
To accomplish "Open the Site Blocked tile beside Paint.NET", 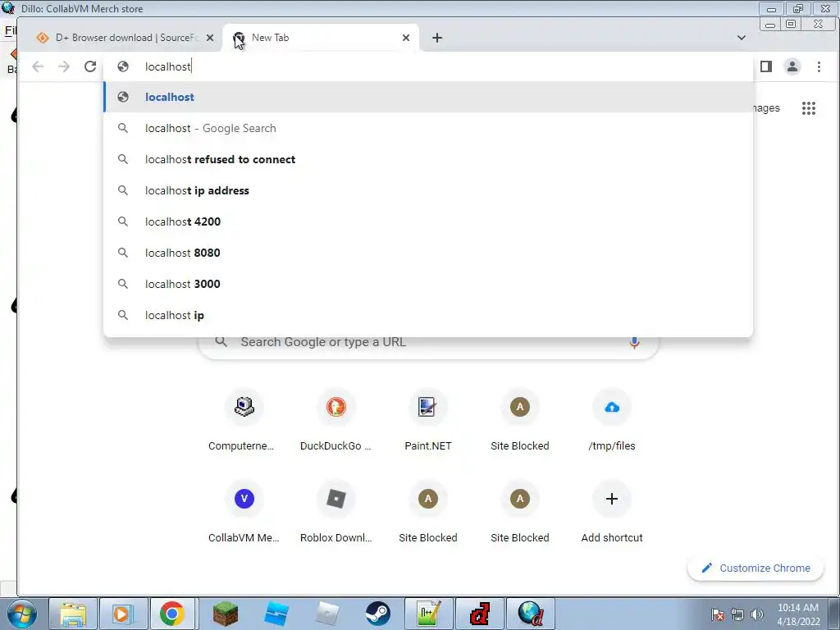I will point(519,421).
